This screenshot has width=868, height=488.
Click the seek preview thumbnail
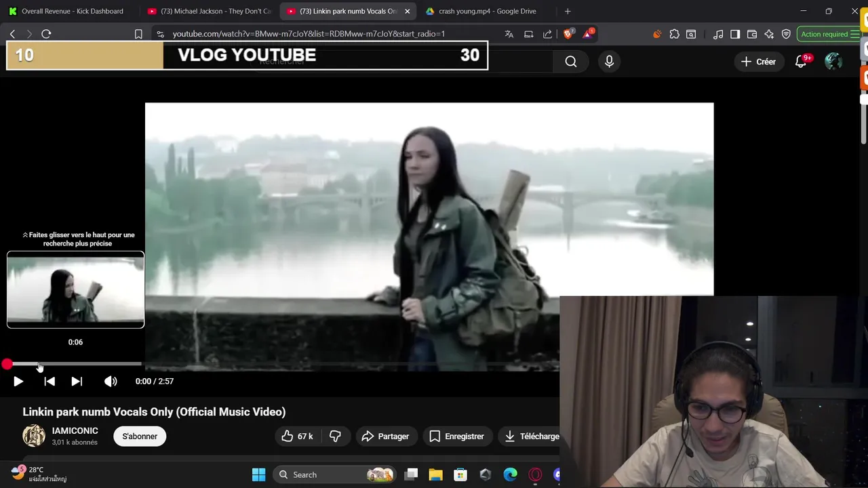(75, 289)
